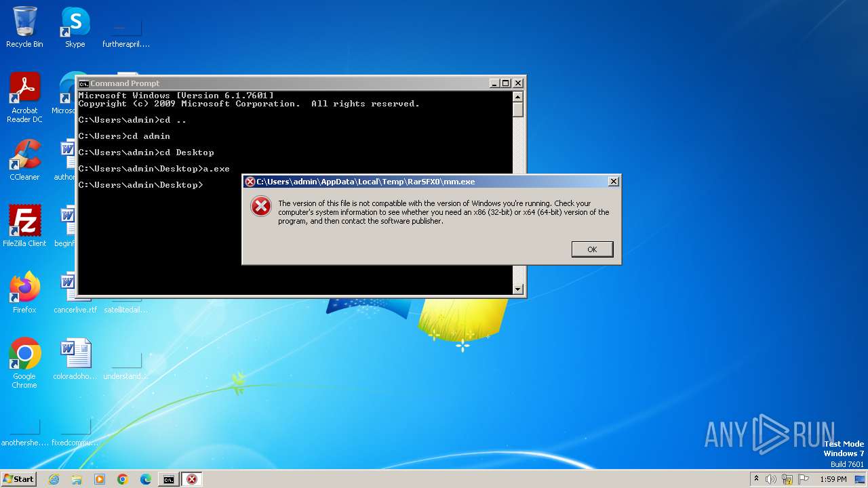Launch Firefox from the desktop
The width and height of the screenshot is (868, 488).
pos(24,293)
